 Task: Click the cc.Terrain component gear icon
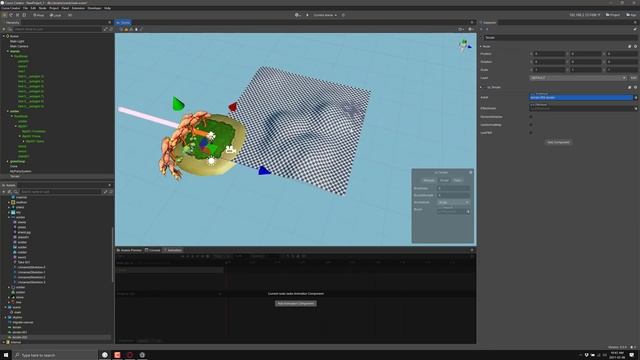pyautogui.click(x=635, y=87)
